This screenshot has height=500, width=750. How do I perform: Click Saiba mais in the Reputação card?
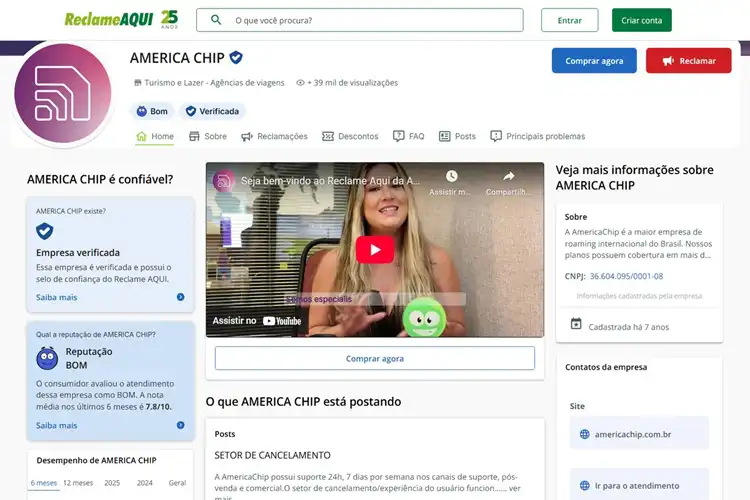[x=56, y=425]
